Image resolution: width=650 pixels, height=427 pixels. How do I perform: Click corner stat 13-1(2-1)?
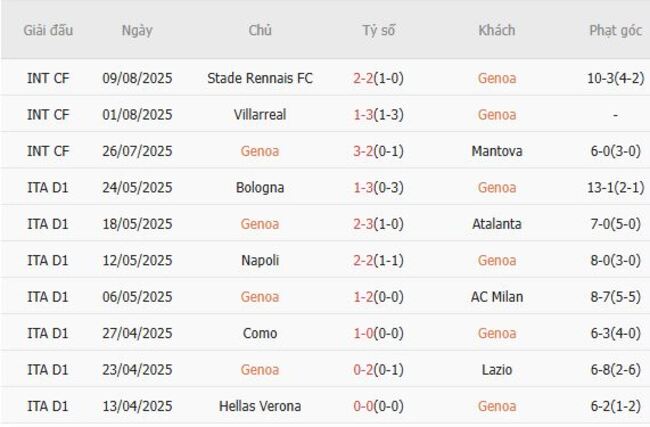coord(615,188)
